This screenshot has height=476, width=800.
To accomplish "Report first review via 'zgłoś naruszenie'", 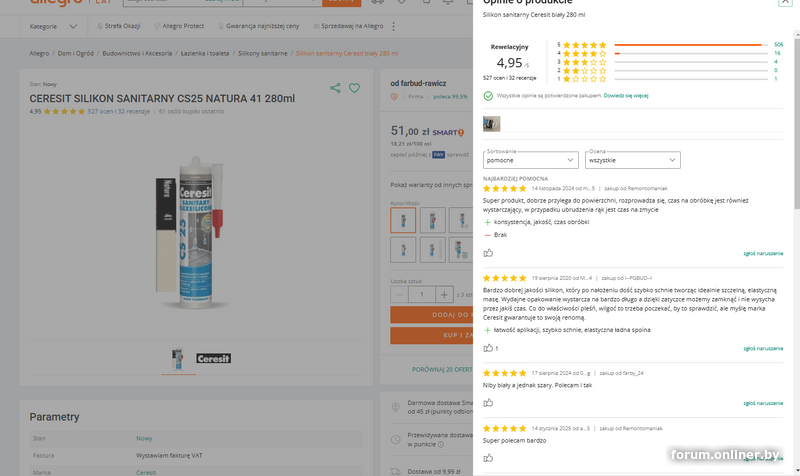I will point(763,253).
